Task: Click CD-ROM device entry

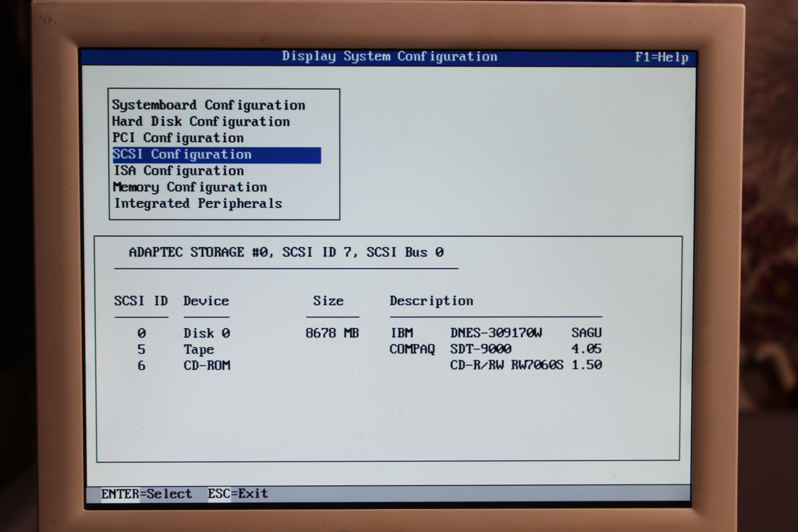Action: click(207, 365)
